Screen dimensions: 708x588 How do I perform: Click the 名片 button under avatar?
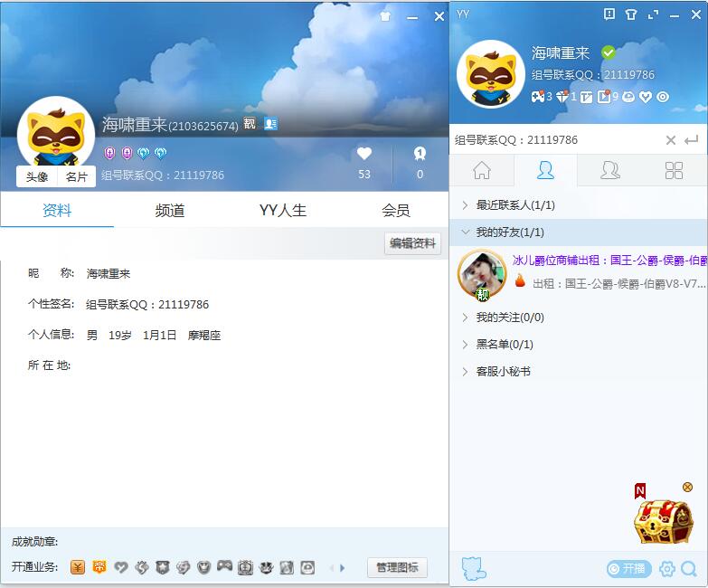coord(76,176)
